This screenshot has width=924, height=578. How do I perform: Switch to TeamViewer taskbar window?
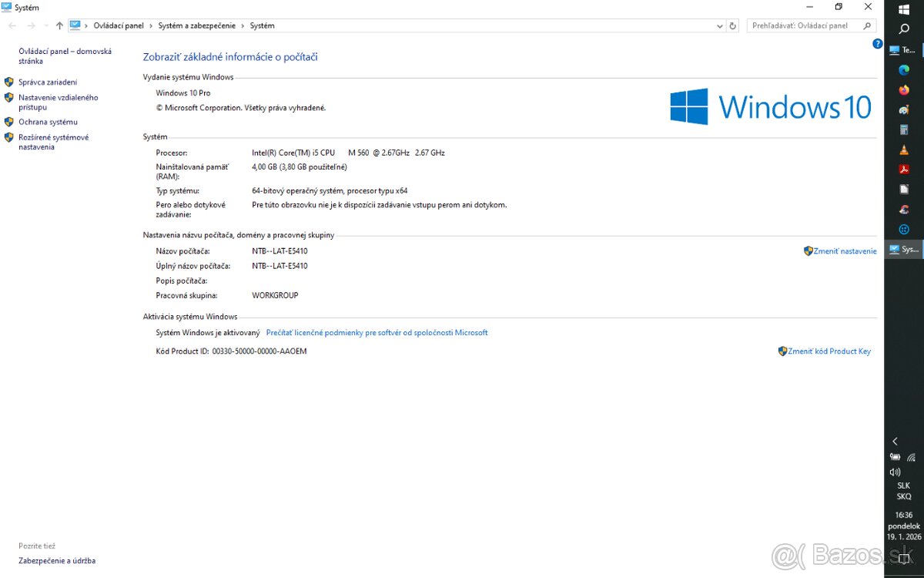(x=904, y=50)
